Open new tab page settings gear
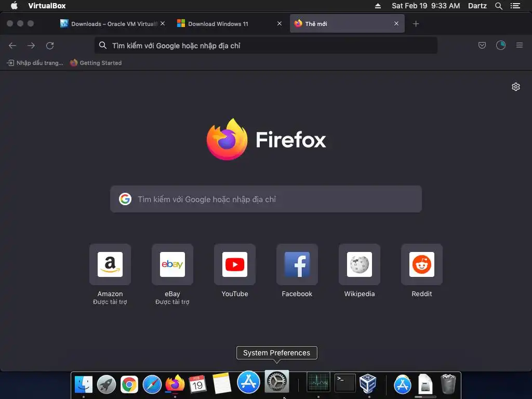This screenshot has height=399, width=532. [516, 87]
